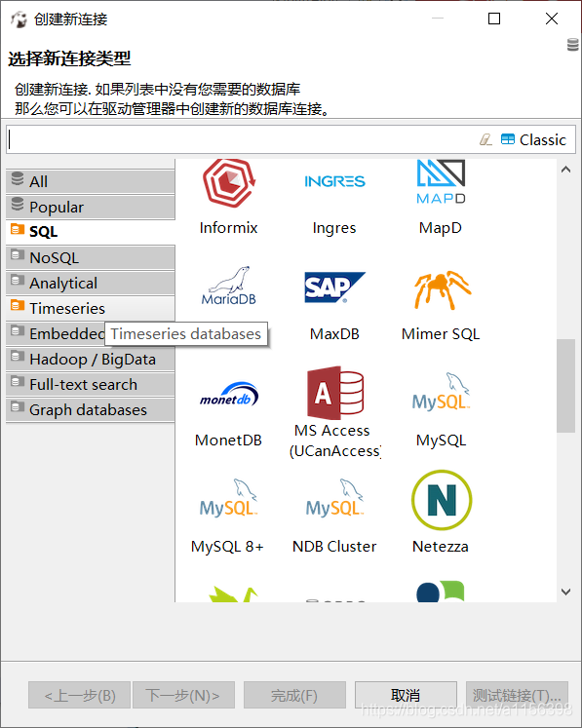Focus the database search filter field
This screenshot has height=728, width=582.
242,139
